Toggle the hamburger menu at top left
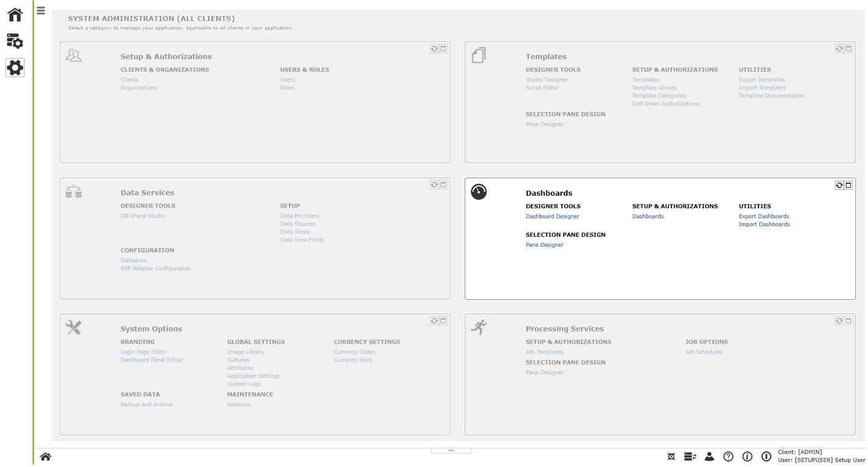The height and width of the screenshot is (467, 868). 41,10
